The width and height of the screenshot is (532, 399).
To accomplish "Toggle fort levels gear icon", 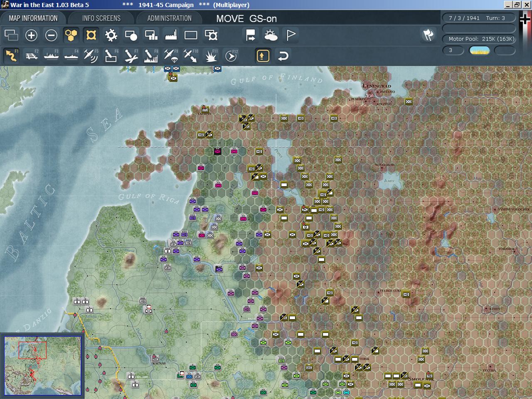I will (111, 35).
